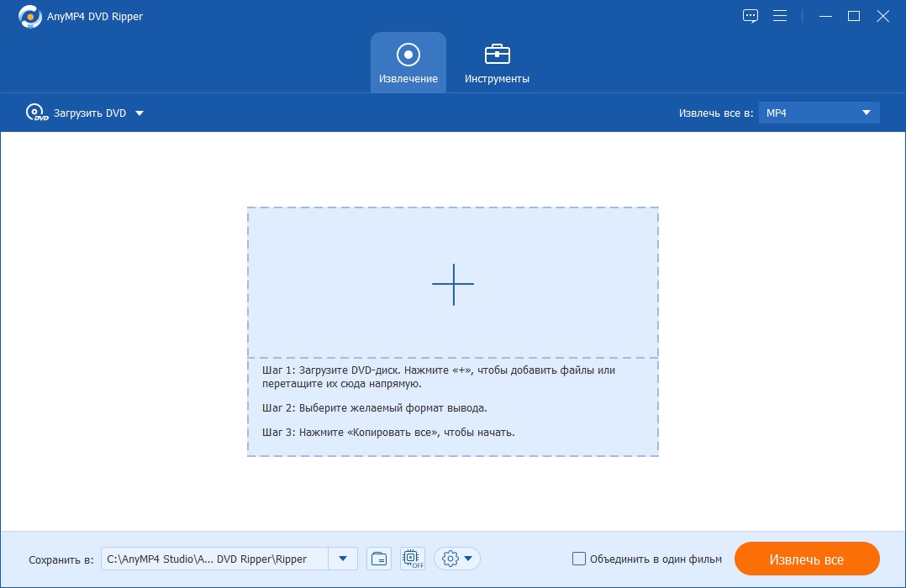Screen dimensions: 906x588
Task: Open the output folder icon near the save path
Action: point(378,558)
